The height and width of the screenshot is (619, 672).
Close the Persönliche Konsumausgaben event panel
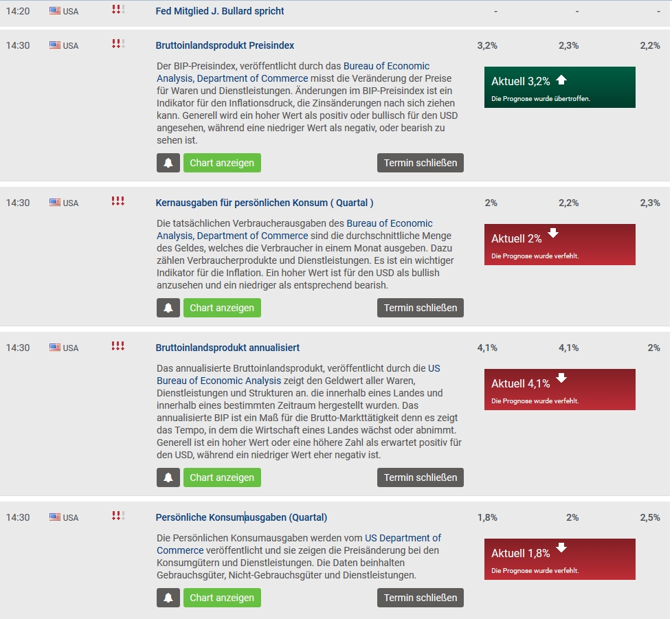420,598
